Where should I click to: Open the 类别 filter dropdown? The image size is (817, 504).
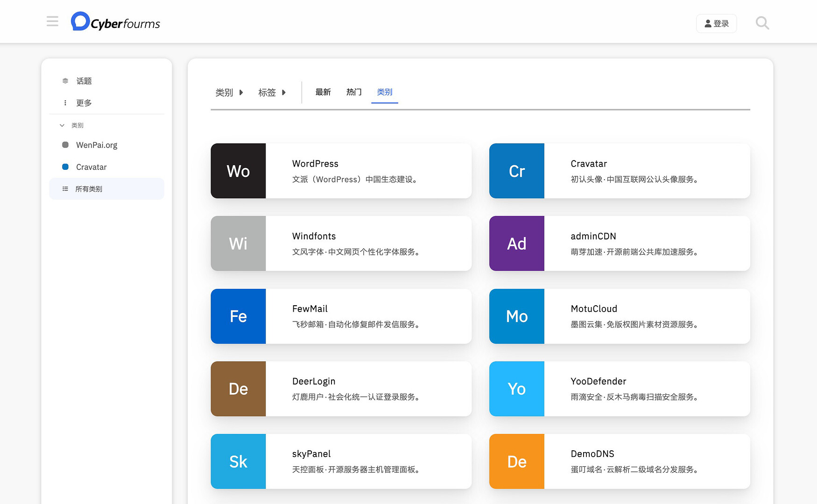point(229,92)
